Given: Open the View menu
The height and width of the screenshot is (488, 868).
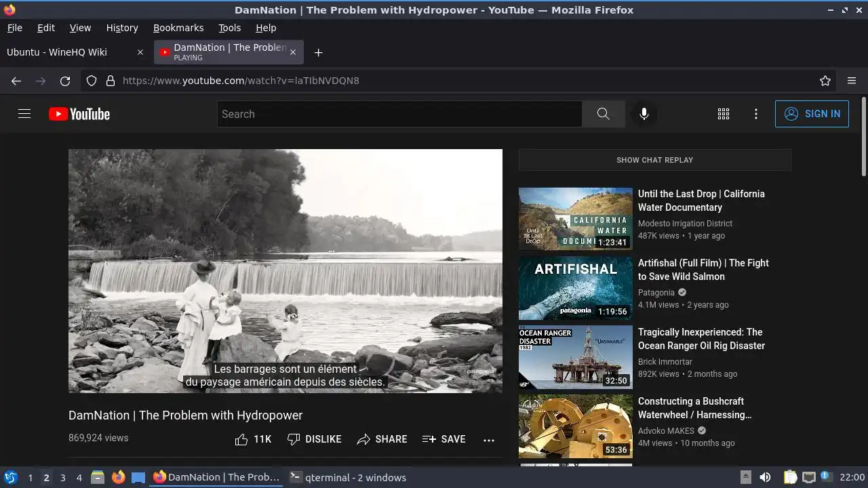Looking at the screenshot, I should (x=80, y=28).
